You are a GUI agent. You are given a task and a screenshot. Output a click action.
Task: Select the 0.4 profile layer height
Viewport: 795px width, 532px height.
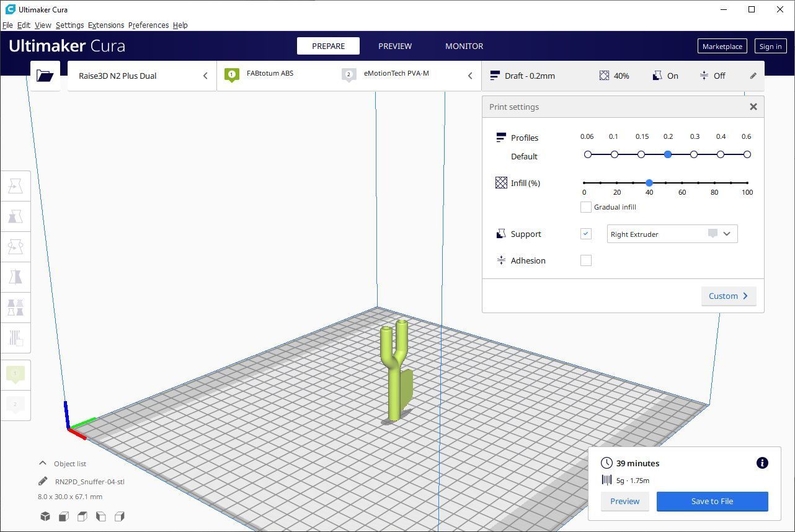[x=721, y=154]
